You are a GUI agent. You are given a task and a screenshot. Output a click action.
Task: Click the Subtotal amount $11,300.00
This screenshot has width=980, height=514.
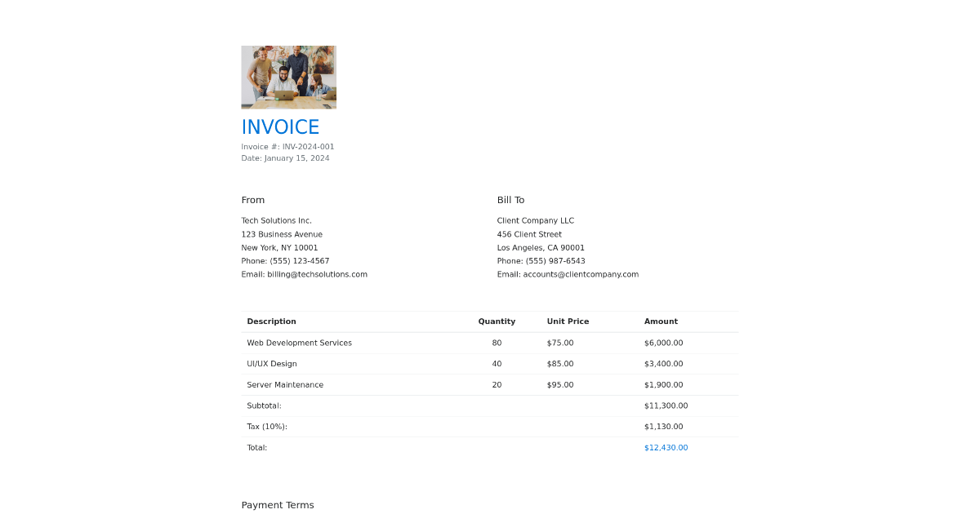pyautogui.click(x=666, y=405)
